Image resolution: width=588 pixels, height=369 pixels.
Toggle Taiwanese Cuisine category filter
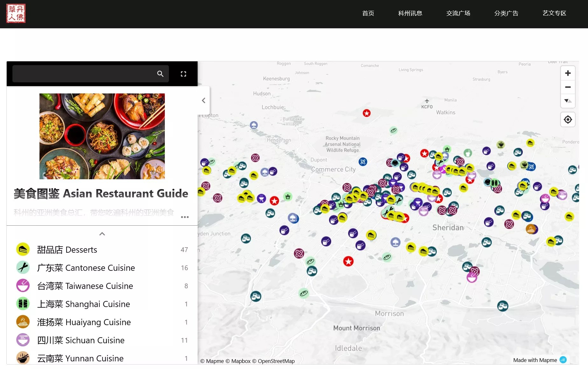[x=85, y=286]
